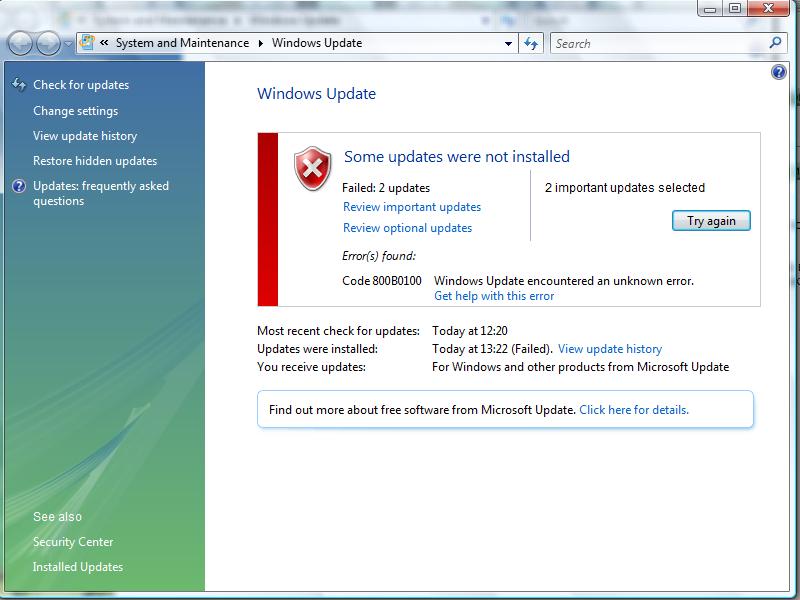Click the Some updates were not installed heading

[x=457, y=157]
